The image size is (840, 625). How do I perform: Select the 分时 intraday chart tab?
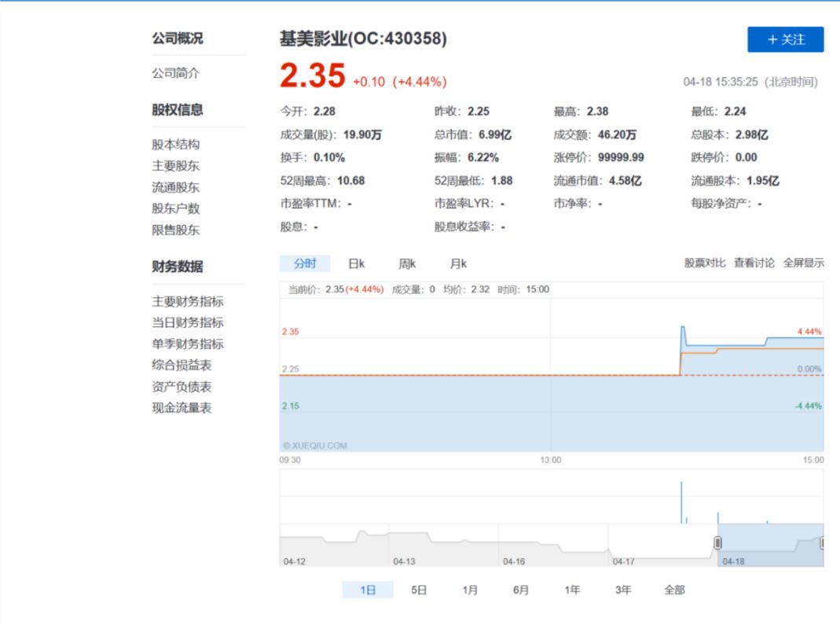point(305,263)
